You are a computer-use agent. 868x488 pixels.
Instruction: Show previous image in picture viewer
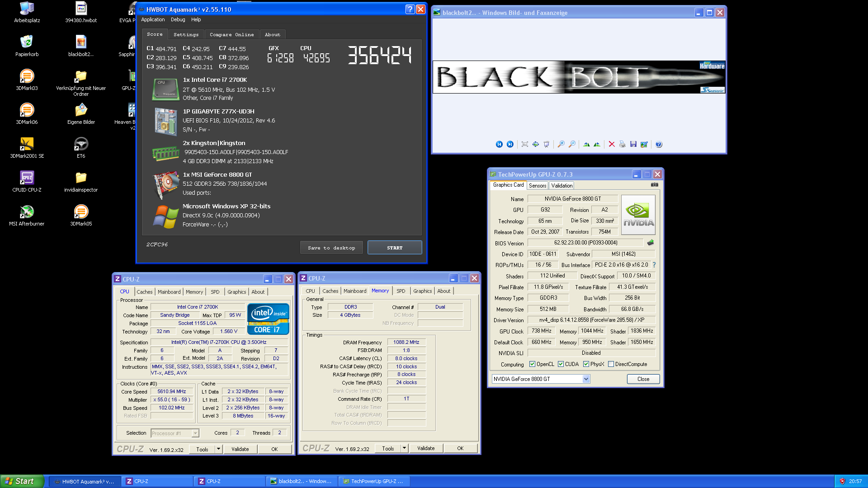pos(499,144)
